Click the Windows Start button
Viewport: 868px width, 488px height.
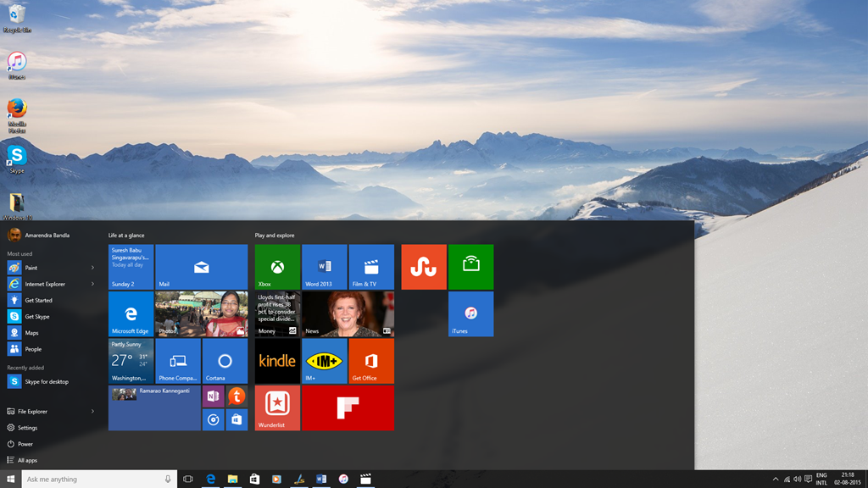10,480
